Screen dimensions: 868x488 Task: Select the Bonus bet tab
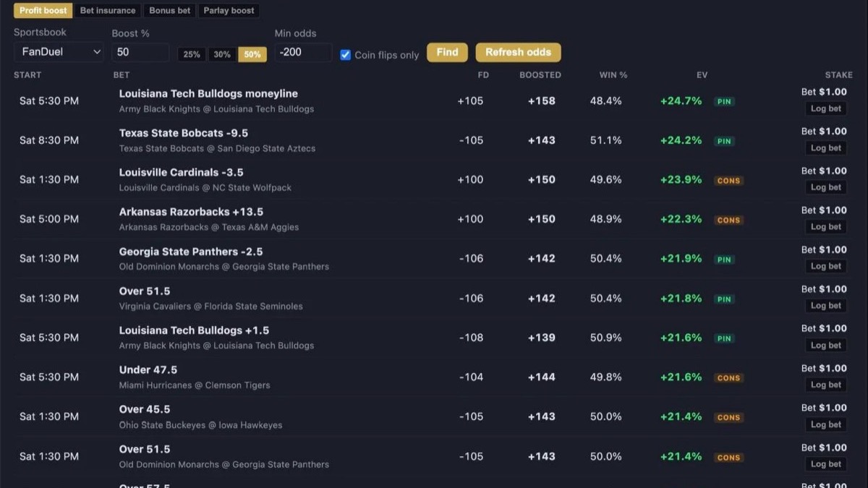pos(170,11)
